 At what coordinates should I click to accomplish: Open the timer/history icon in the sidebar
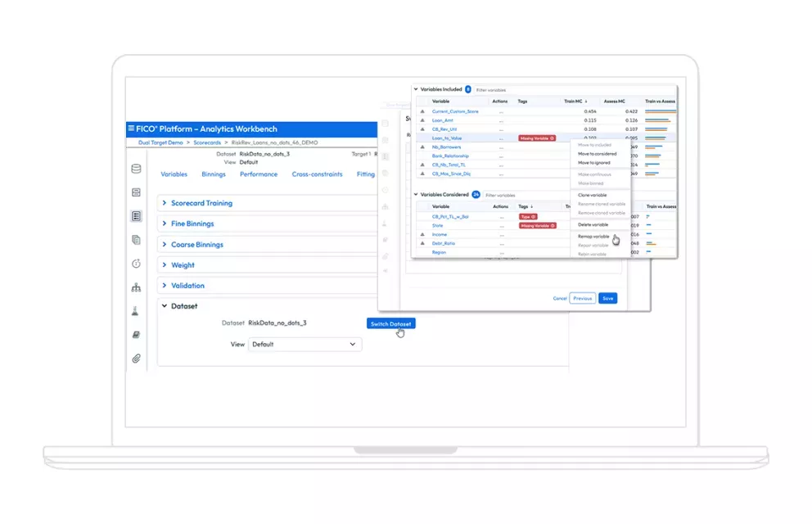click(135, 264)
